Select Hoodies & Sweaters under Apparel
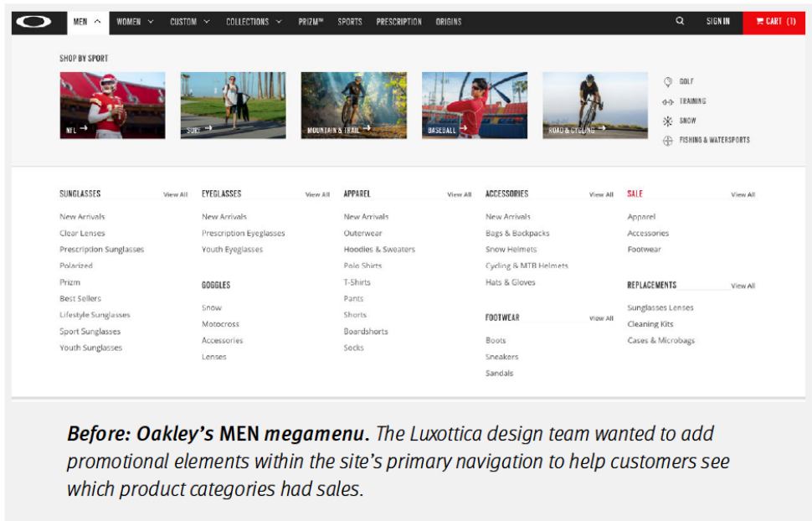Screen dimensions: 812x521 click(379, 250)
